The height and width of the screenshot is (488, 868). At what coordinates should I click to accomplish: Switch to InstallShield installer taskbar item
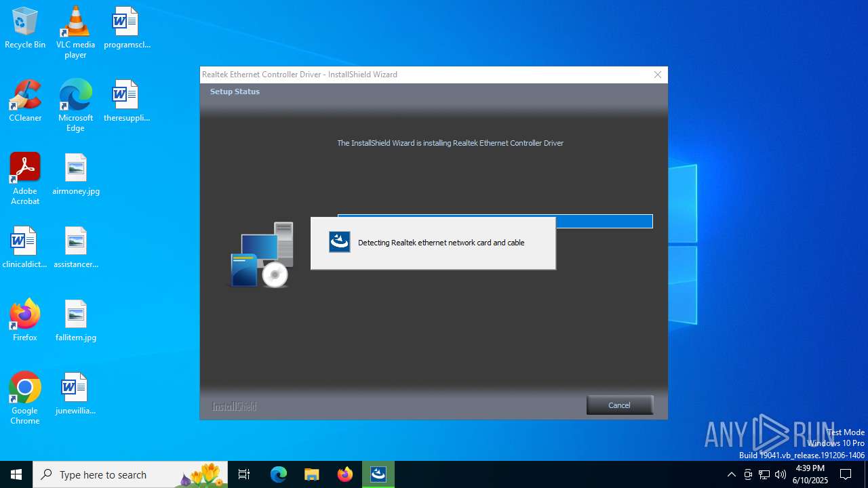coord(378,474)
